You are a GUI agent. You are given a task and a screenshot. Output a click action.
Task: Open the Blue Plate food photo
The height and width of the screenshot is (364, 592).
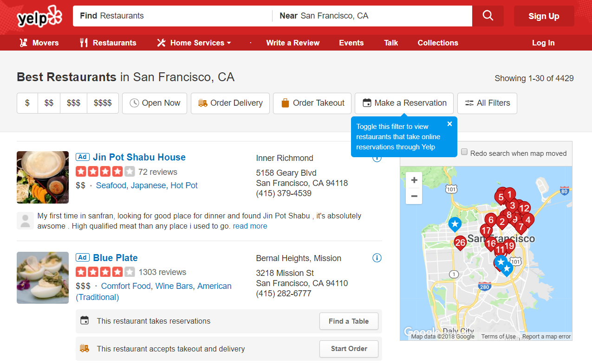click(x=43, y=278)
